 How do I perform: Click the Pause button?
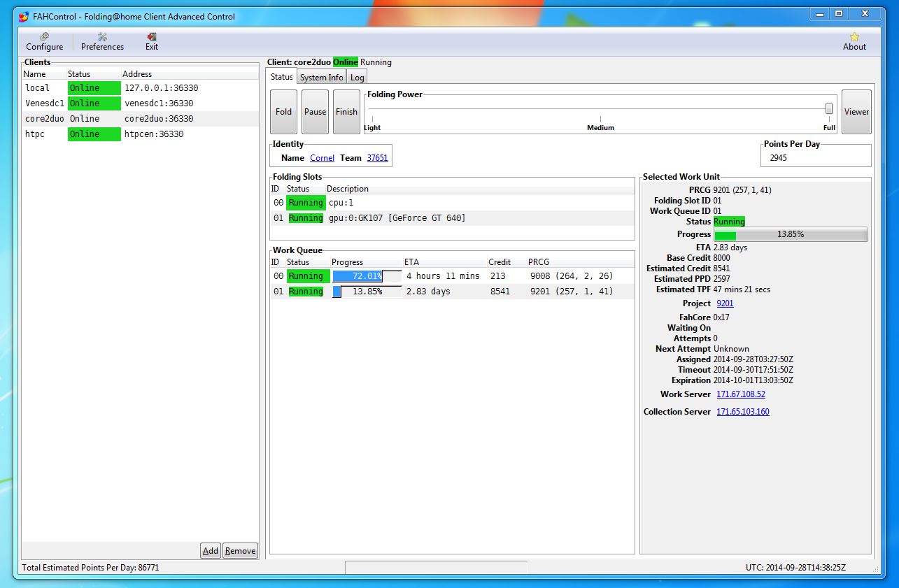tap(315, 112)
